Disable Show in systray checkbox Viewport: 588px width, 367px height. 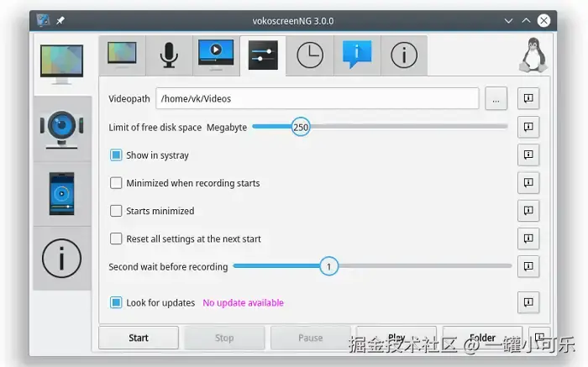[116, 155]
